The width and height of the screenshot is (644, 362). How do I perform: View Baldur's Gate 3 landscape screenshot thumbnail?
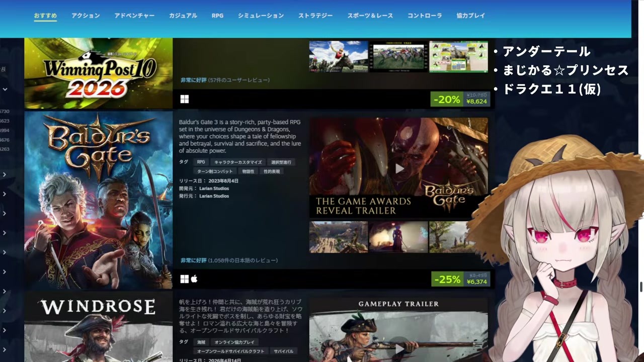339,237
